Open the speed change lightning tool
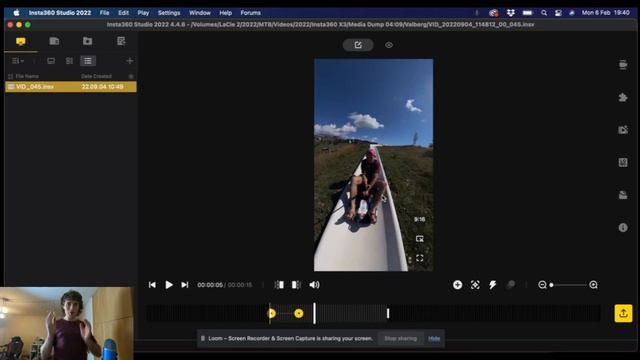640x360 pixels. [x=493, y=285]
